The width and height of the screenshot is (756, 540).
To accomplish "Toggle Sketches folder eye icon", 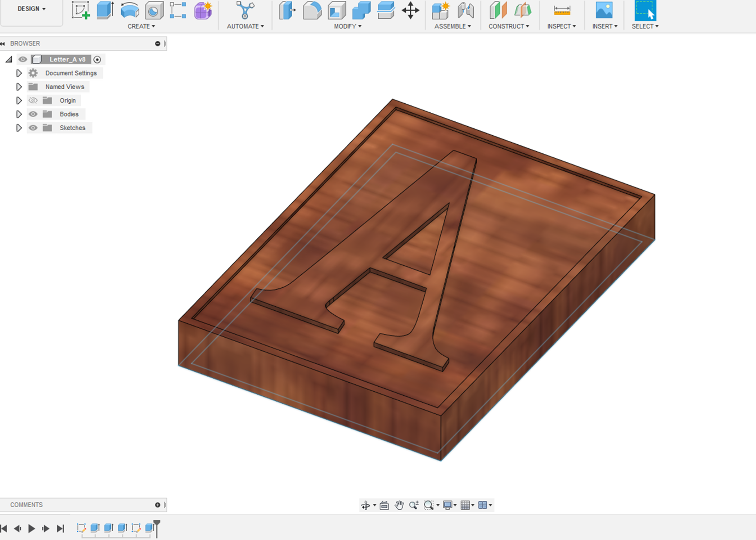I will [x=33, y=128].
